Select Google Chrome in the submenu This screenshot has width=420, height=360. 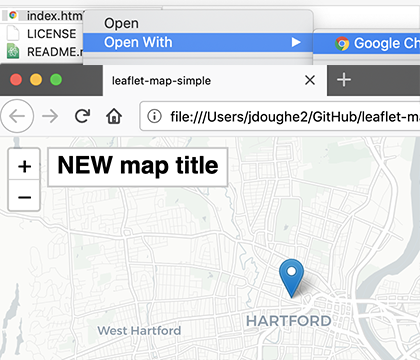coord(377,43)
